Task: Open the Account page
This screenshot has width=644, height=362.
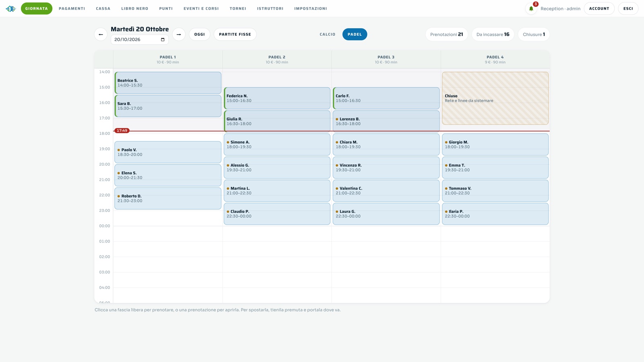Action: tap(599, 8)
